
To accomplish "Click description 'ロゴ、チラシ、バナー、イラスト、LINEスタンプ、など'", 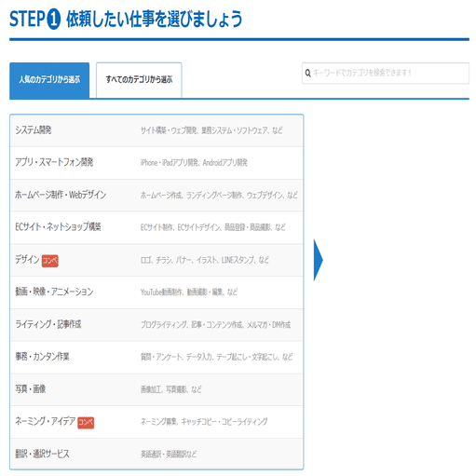I will pos(205,260).
